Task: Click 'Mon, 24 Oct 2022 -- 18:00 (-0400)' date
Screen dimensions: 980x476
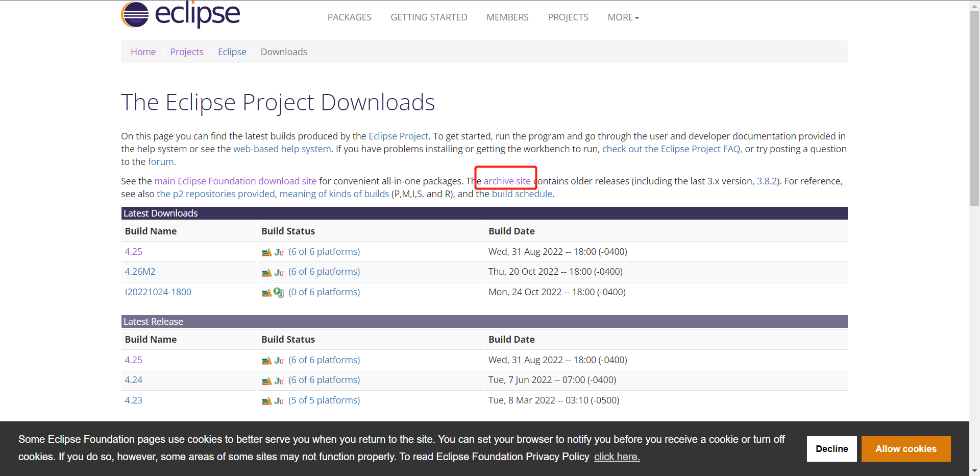Action: (557, 292)
